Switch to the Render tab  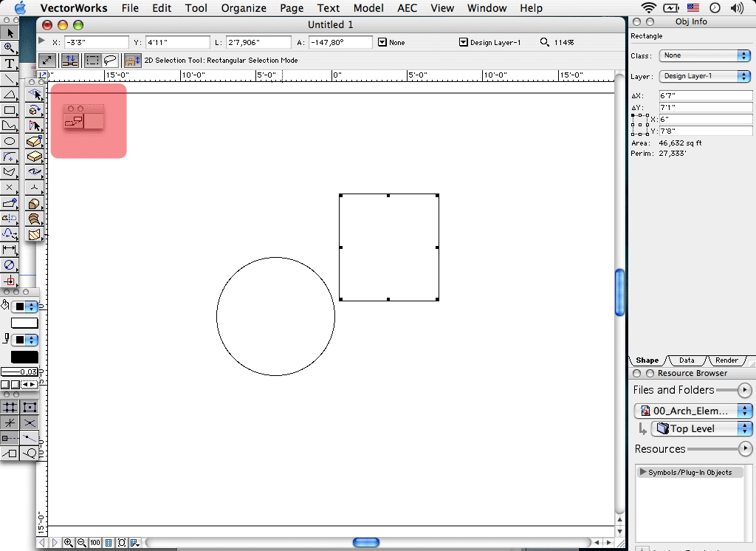coord(726,360)
